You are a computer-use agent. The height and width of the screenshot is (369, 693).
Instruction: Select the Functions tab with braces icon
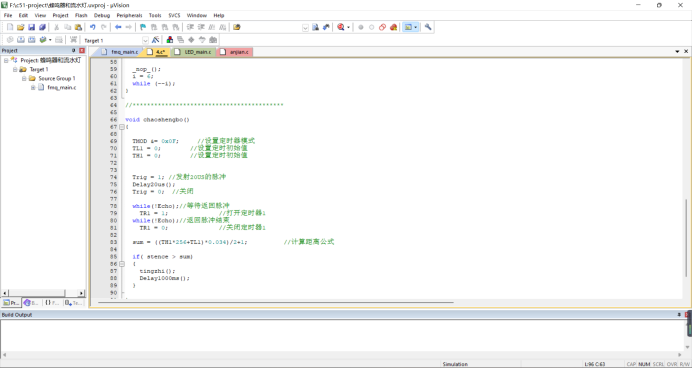pos(52,303)
